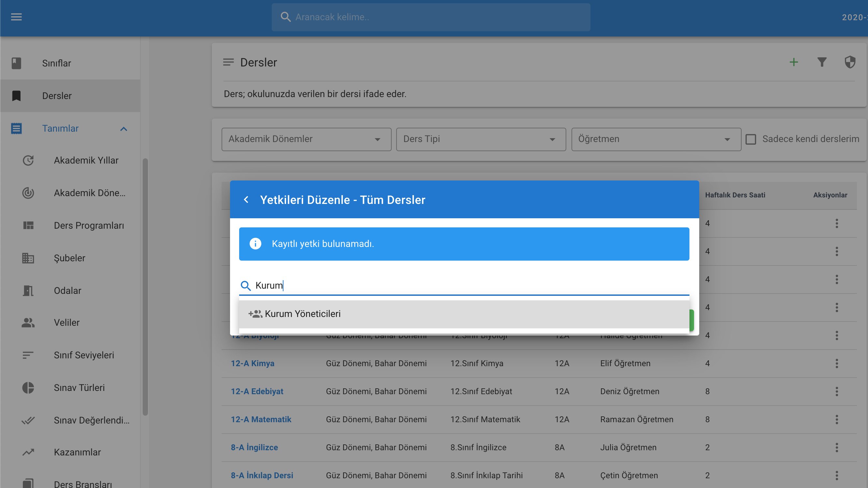The width and height of the screenshot is (868, 488).
Task: Click the Sınav Türleri pie chart icon
Action: pos(28,388)
